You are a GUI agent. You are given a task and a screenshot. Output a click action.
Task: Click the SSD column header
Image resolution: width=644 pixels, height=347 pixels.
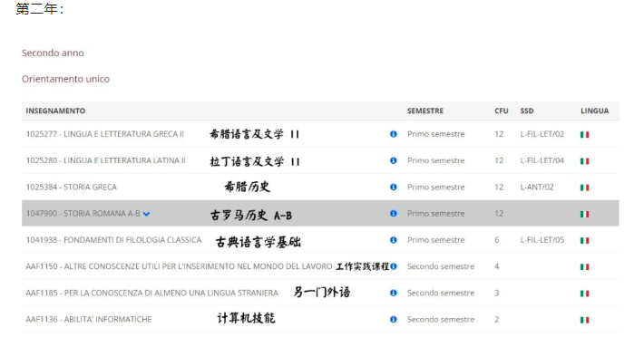(527, 111)
